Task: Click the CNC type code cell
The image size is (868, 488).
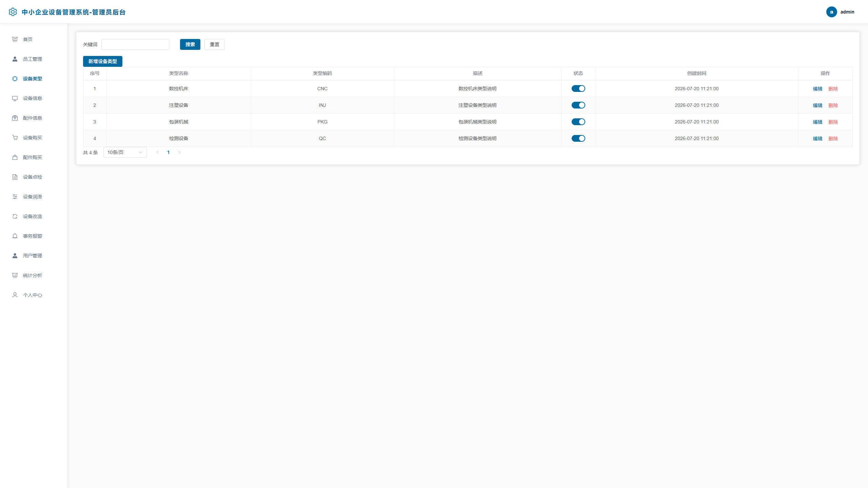Action: coord(322,89)
